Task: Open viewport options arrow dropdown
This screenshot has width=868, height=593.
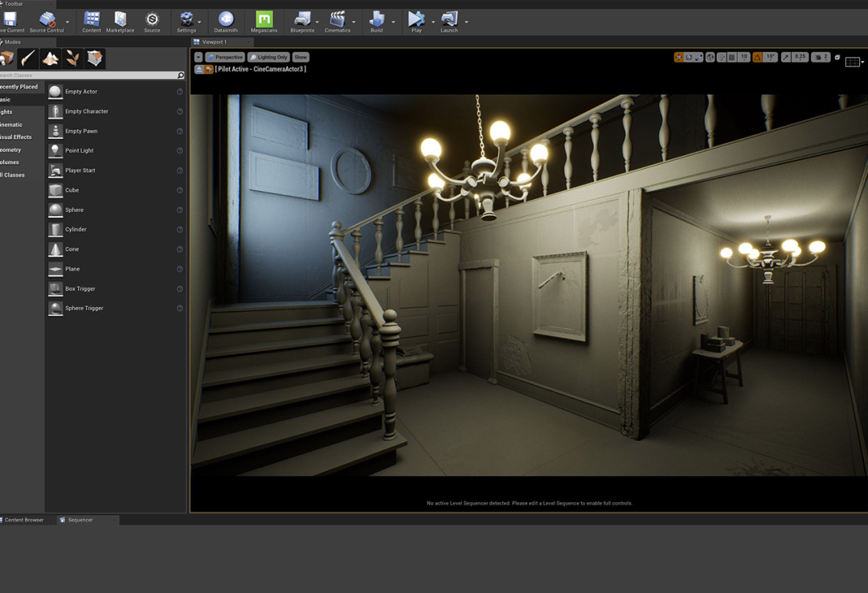Action: [x=199, y=57]
